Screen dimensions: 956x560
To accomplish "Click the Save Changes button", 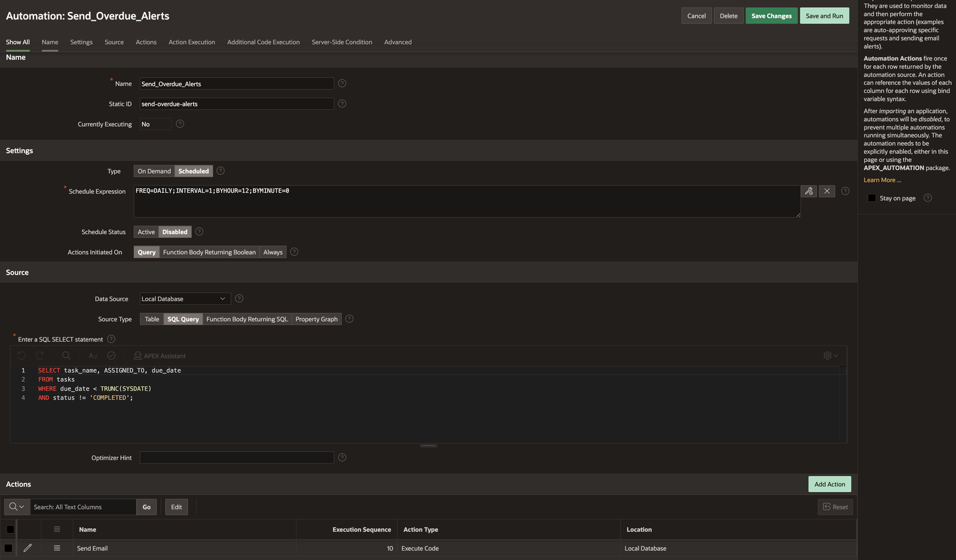I will pyautogui.click(x=771, y=16).
